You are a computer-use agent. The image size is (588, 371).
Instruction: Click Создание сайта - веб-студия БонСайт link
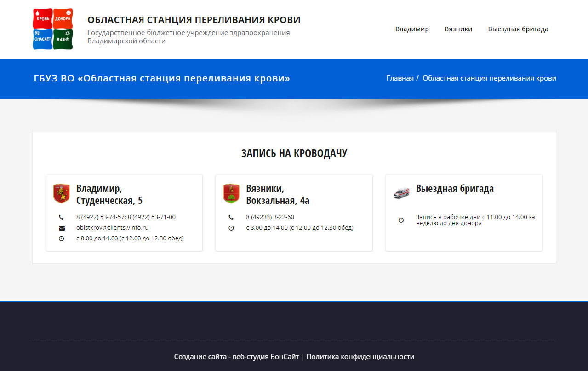(x=236, y=357)
